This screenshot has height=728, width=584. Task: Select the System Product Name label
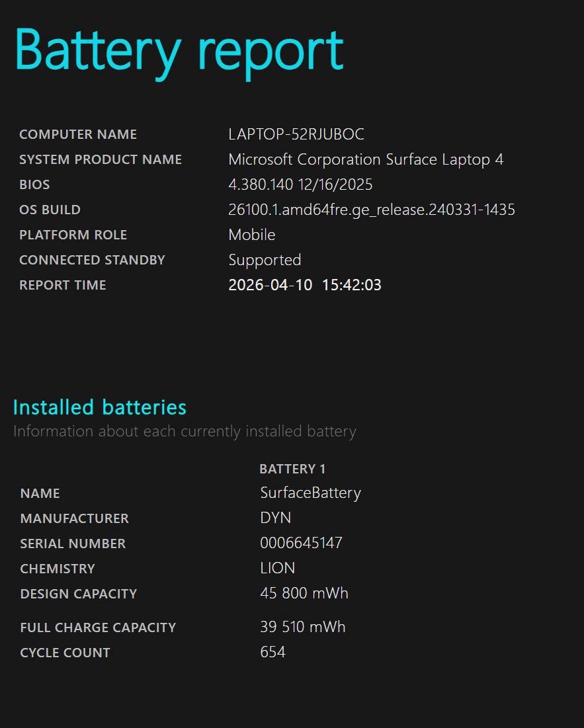101,159
